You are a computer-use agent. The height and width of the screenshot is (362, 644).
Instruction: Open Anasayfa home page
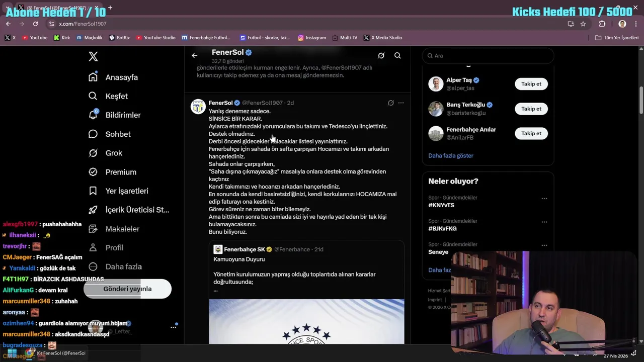pos(113,77)
